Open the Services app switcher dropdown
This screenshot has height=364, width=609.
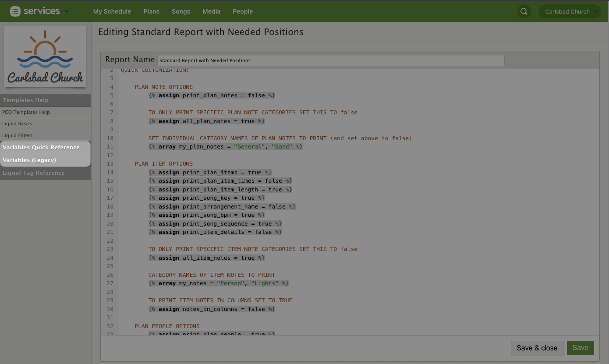67,11
